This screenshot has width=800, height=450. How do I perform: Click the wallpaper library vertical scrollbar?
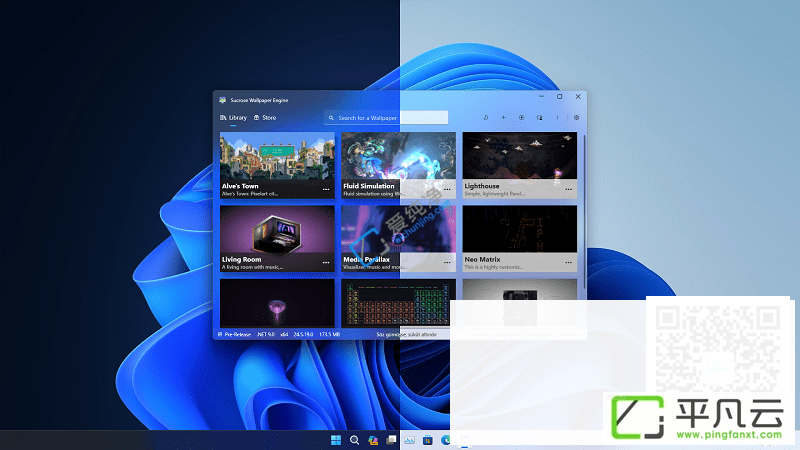584,212
